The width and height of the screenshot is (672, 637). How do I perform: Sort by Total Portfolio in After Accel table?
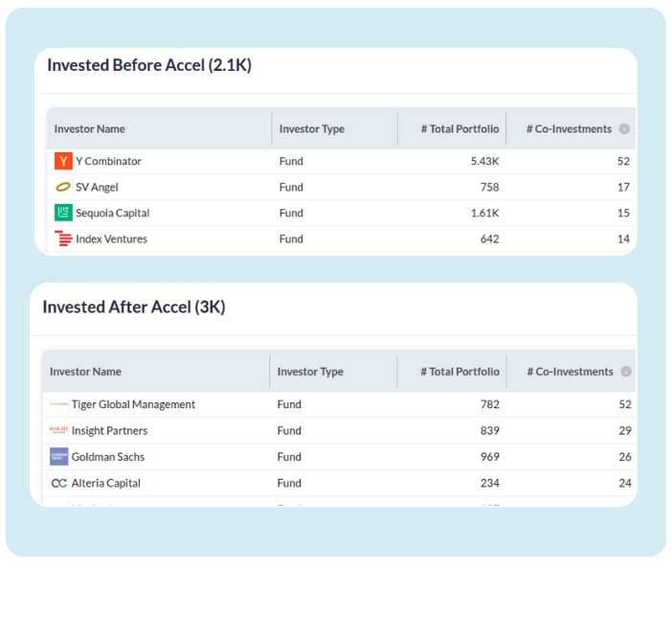(x=459, y=372)
